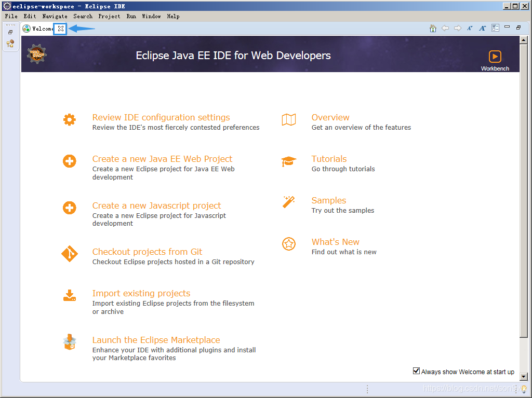The height and width of the screenshot is (398, 532).
Task: Select the Welcome tab label
Action: click(x=43, y=29)
